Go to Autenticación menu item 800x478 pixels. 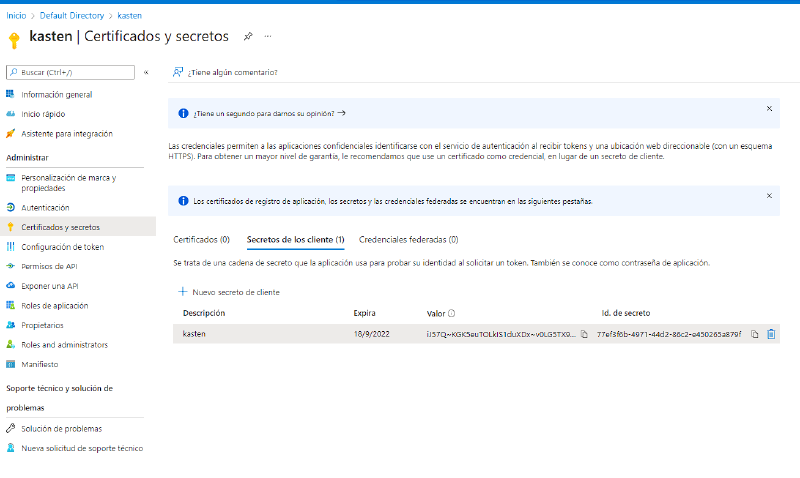coord(45,208)
